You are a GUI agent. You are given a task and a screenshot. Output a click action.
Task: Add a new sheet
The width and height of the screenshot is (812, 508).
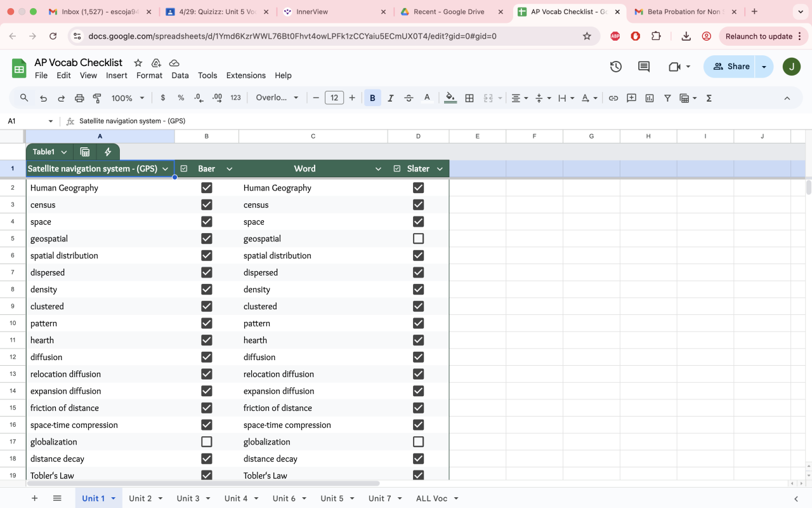[35, 498]
